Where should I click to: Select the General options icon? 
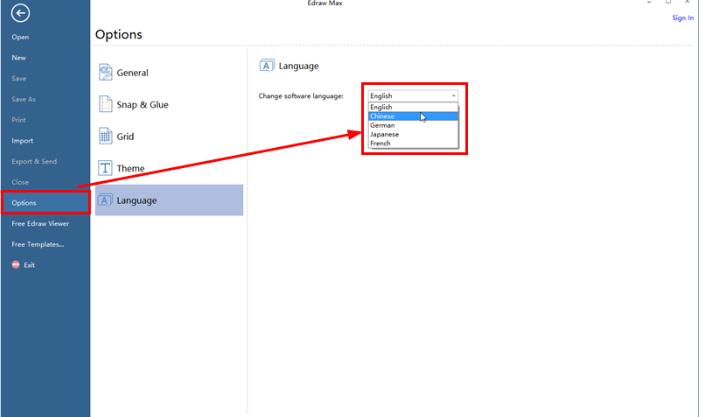click(x=106, y=72)
